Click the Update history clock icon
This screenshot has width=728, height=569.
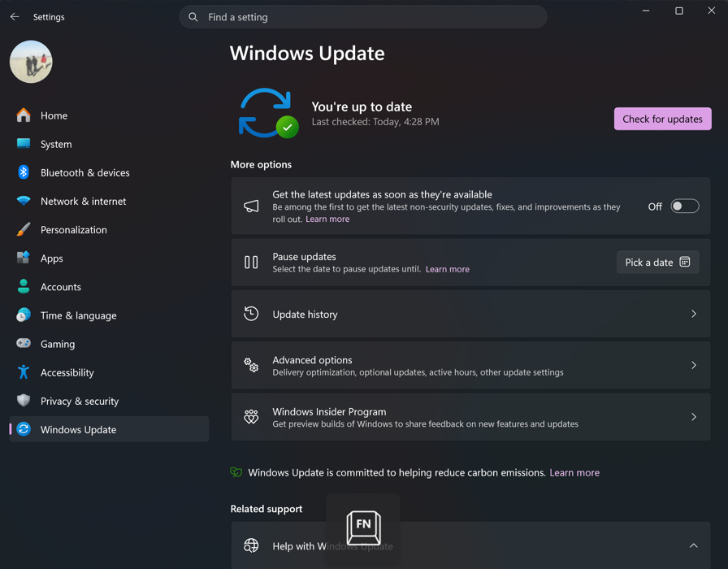(251, 314)
